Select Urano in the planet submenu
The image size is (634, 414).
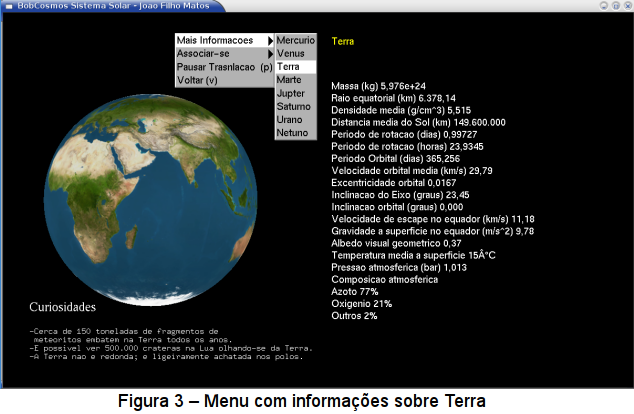click(296, 120)
